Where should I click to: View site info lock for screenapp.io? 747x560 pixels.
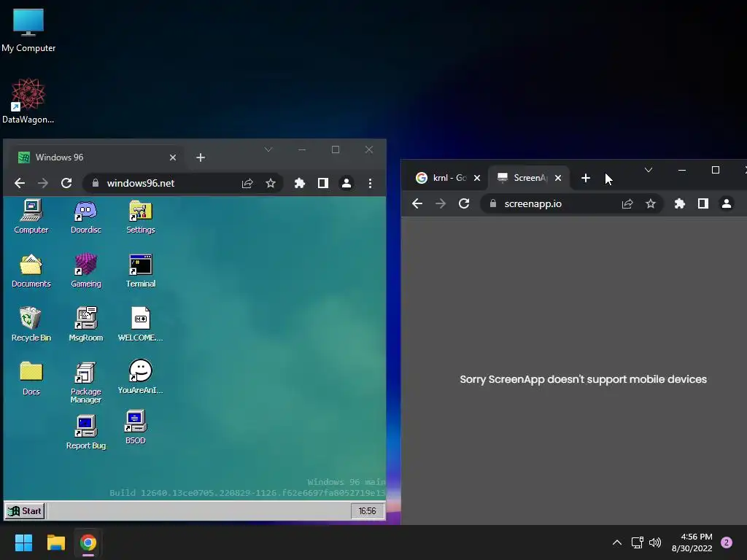pyautogui.click(x=493, y=204)
